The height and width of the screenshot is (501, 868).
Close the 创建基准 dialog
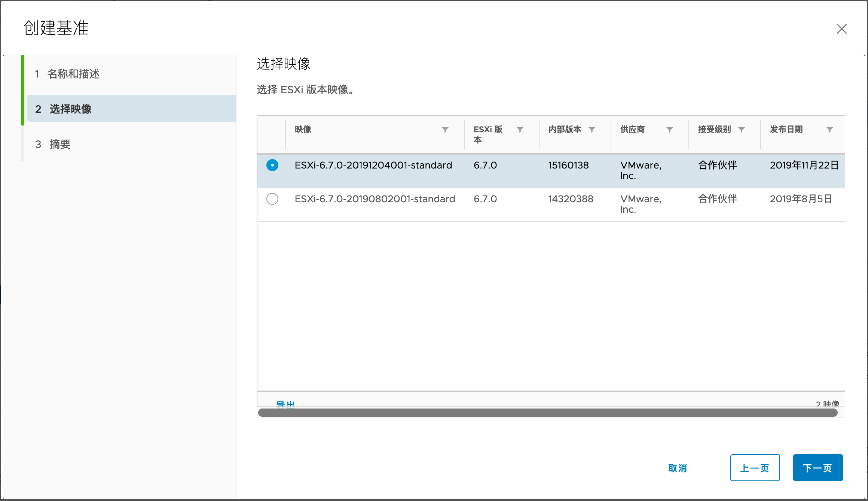(x=841, y=29)
